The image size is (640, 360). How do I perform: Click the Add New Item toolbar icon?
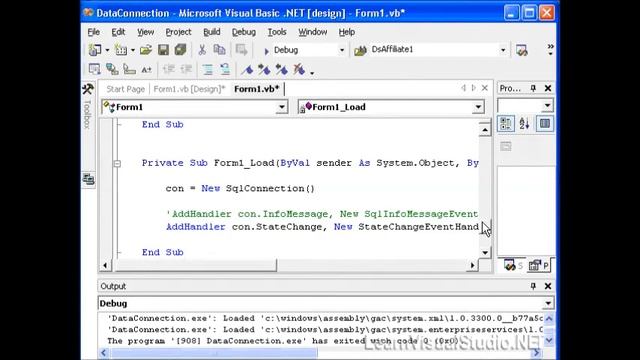(x=121, y=50)
